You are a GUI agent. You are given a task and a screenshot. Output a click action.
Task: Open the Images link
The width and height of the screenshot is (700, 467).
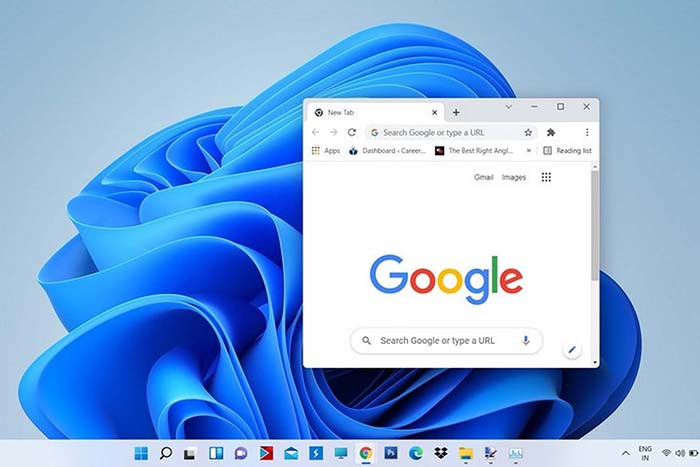[x=514, y=177]
